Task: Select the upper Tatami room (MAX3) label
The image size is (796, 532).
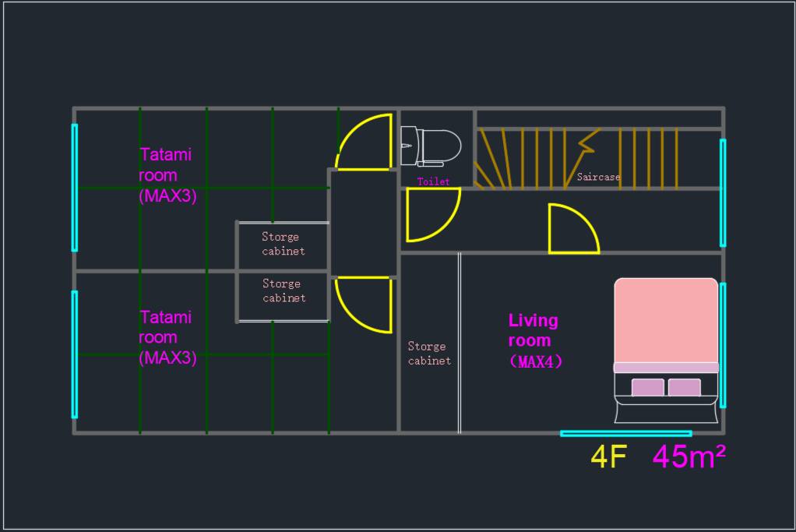Action: (x=167, y=175)
